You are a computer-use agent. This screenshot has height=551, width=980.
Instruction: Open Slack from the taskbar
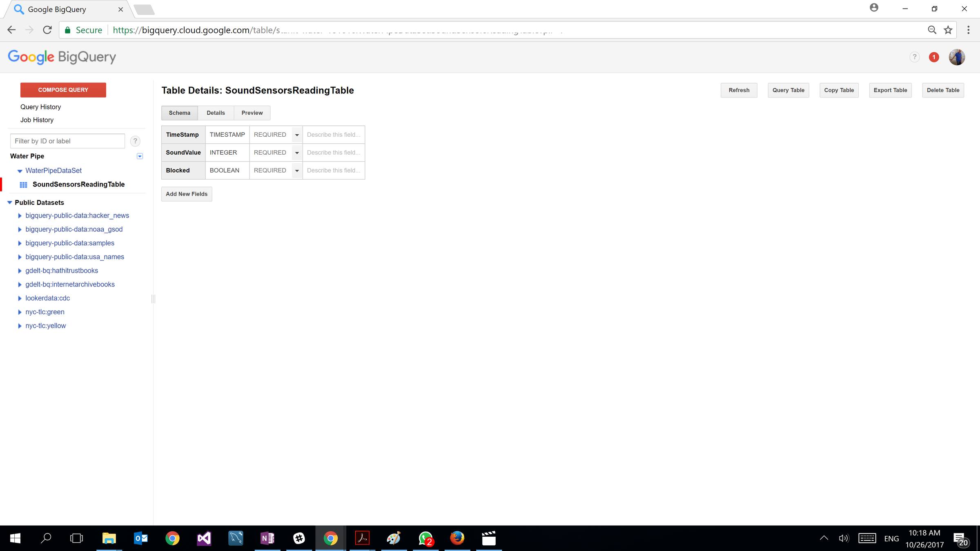coord(299,538)
